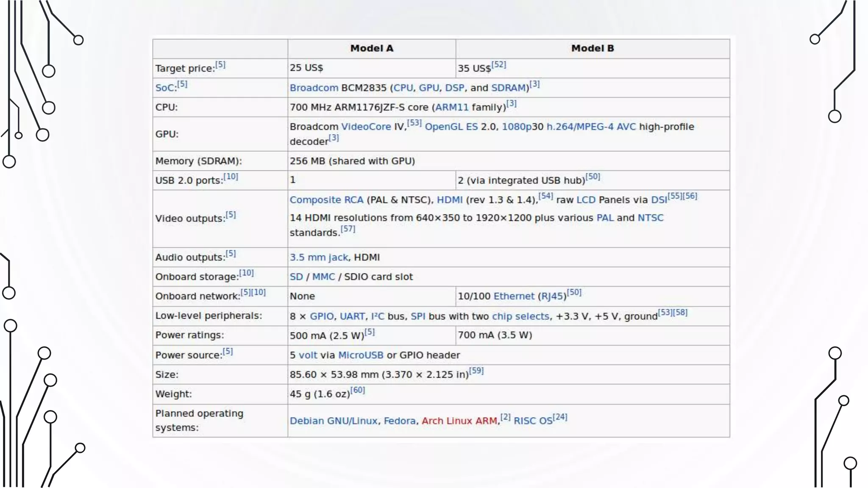
Task: Click the ARM11 family link
Action: coord(452,107)
